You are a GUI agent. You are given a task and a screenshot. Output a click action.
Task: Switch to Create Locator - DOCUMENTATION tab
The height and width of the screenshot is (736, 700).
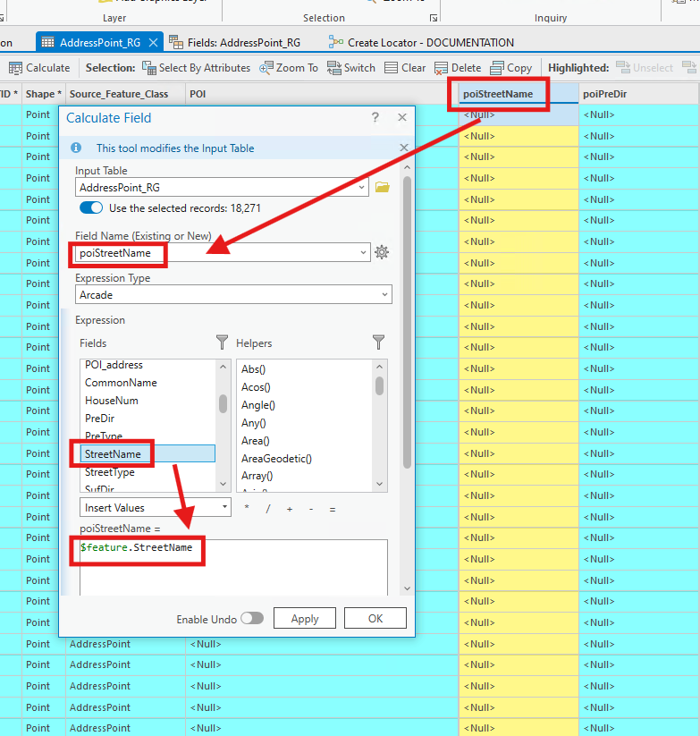(x=421, y=43)
